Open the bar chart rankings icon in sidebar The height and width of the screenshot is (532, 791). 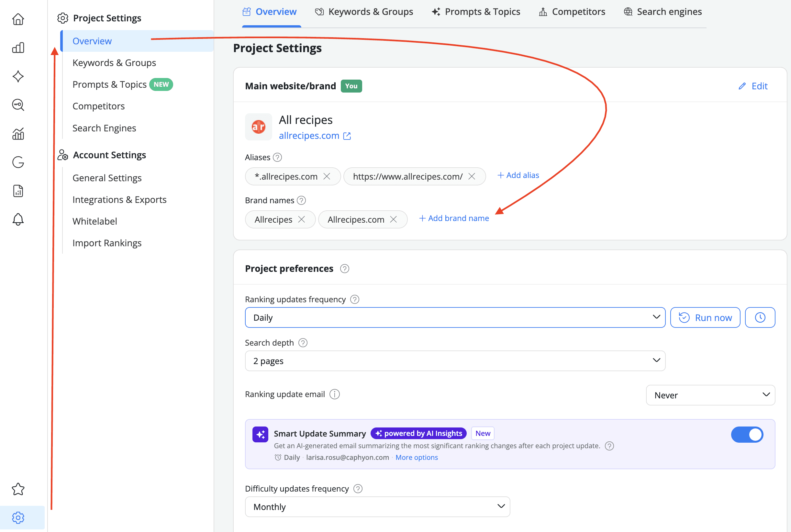pos(18,48)
